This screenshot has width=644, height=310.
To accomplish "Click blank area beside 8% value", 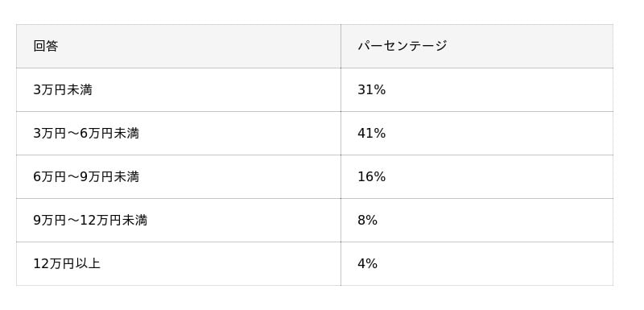I will point(495,221).
